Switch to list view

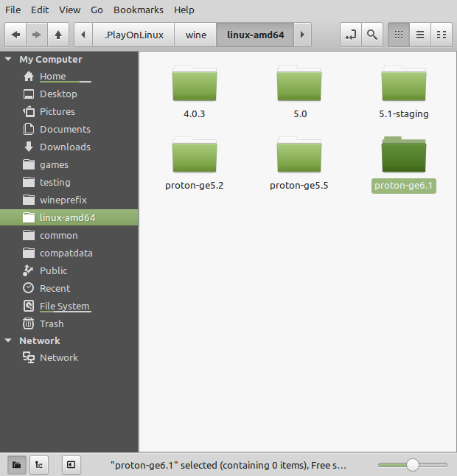click(420, 35)
